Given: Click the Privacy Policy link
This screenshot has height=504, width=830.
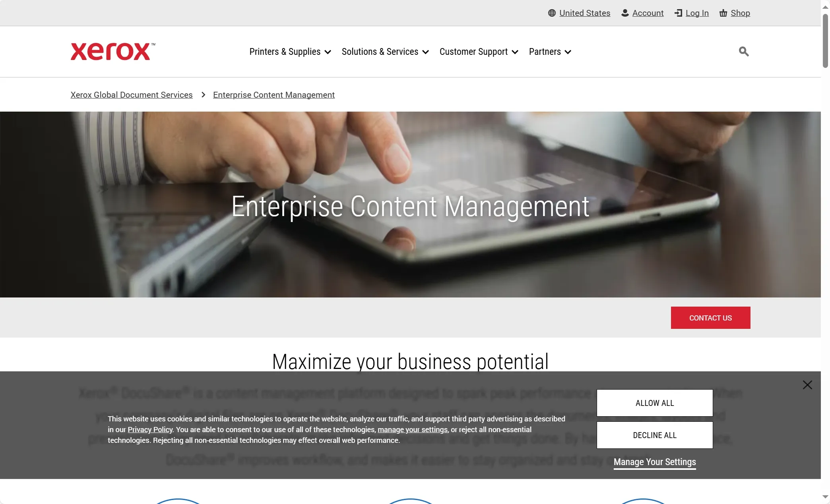Looking at the screenshot, I should click(150, 429).
